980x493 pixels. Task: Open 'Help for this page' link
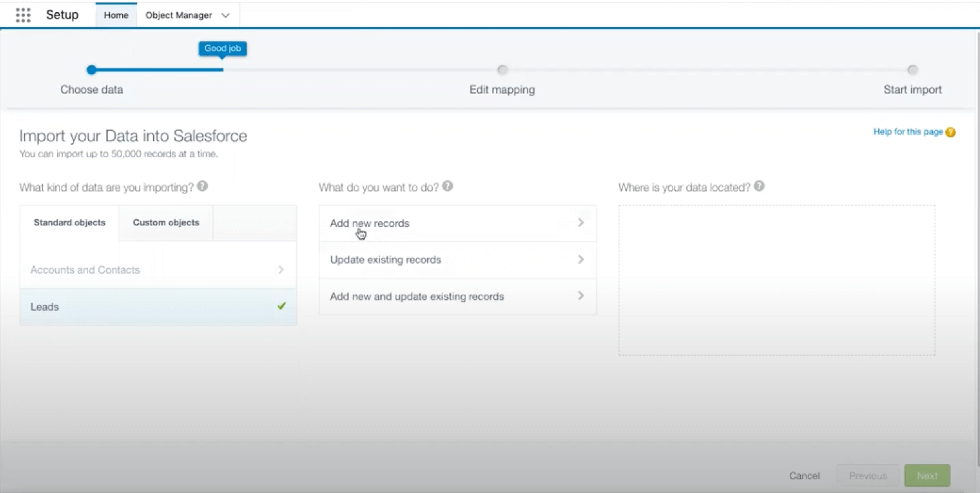tap(908, 132)
